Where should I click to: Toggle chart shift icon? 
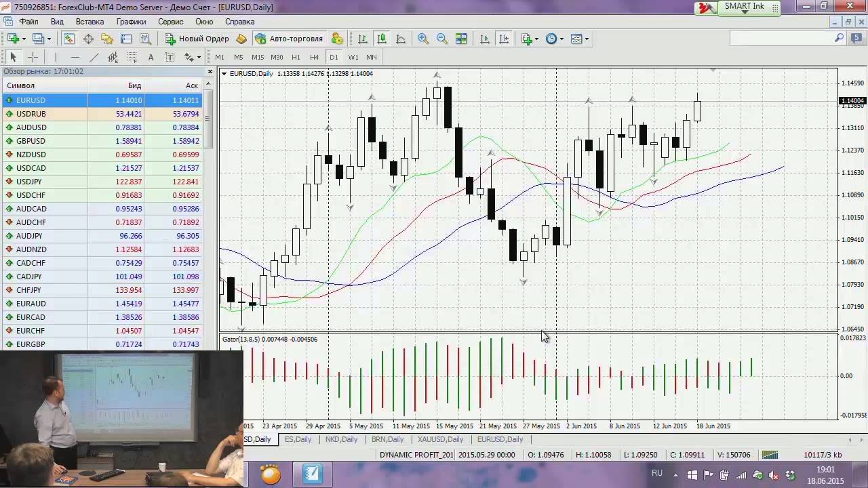[x=504, y=39]
